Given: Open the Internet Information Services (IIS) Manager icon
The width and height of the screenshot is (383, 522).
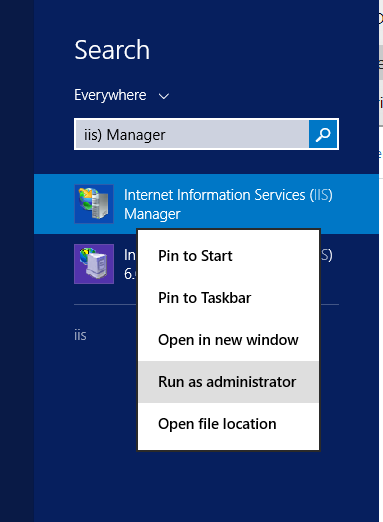Looking at the screenshot, I should (94, 204).
